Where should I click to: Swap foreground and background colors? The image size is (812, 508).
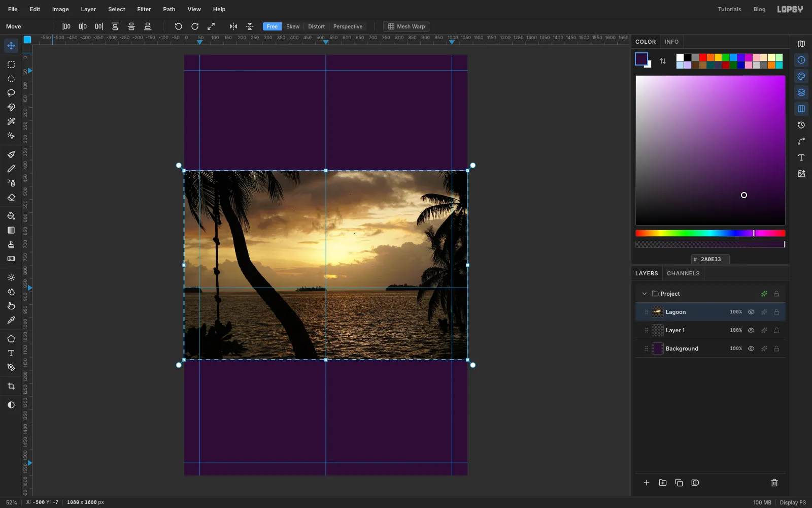(x=663, y=61)
